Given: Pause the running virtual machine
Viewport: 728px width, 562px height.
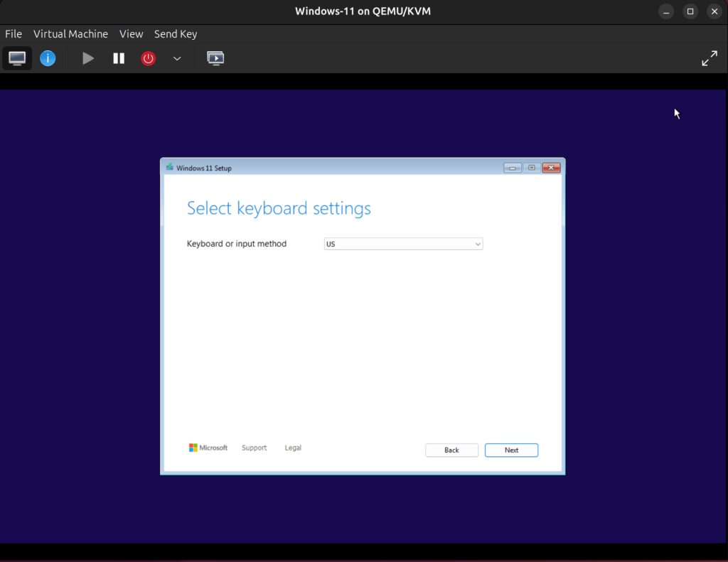Looking at the screenshot, I should [118, 58].
